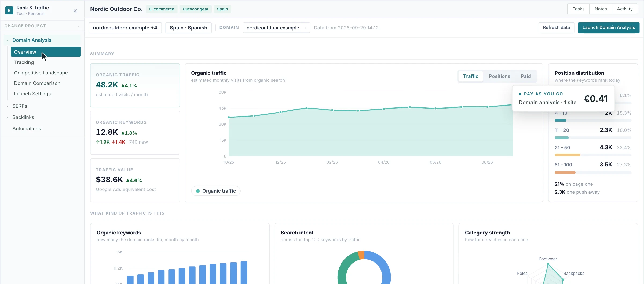The height and width of the screenshot is (284, 644).
Task: Open the Organic Traffic 48.2K card
Action: 135,85
